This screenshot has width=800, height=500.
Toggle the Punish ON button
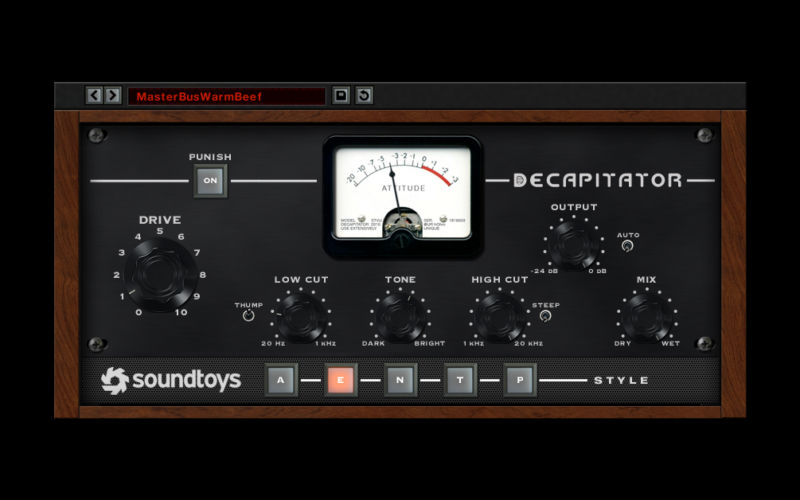(210, 181)
